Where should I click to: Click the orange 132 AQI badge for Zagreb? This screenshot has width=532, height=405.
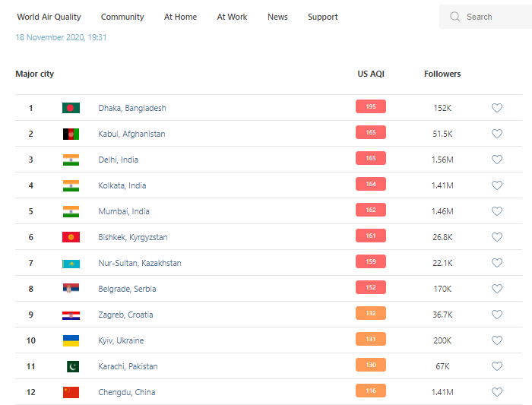(x=371, y=314)
